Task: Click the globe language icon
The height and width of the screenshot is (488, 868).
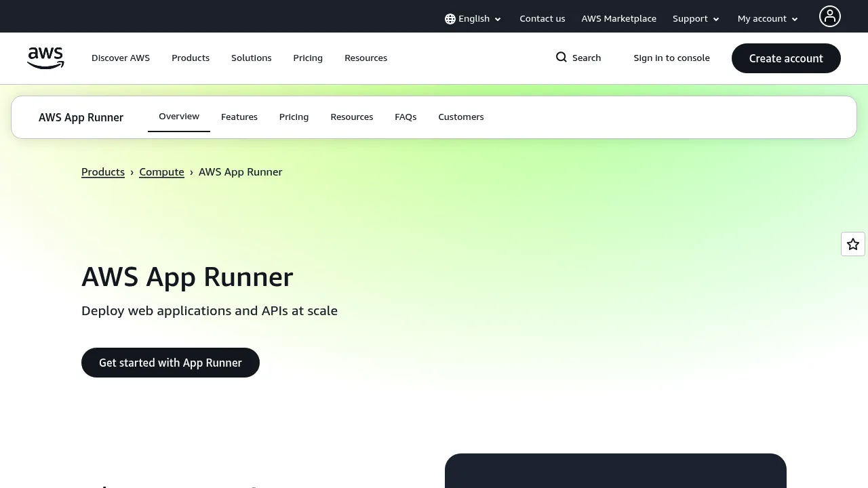Action: pos(450,19)
